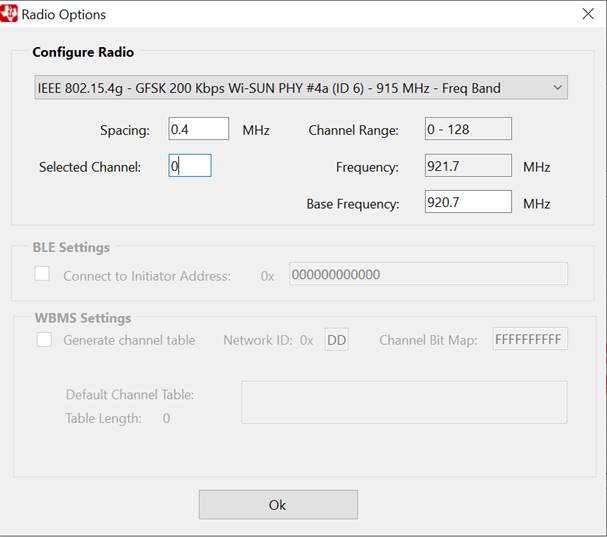607x537 pixels.
Task: Click the Table Length value label
Action: click(166, 418)
